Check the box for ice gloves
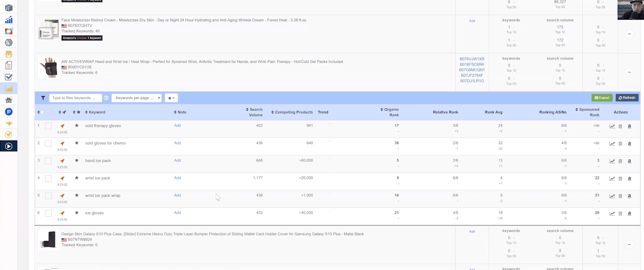The height and width of the screenshot is (270, 644). (48, 213)
